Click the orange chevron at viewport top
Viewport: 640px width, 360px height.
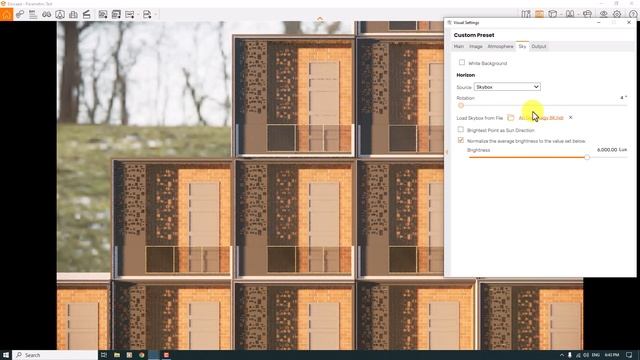320,19
